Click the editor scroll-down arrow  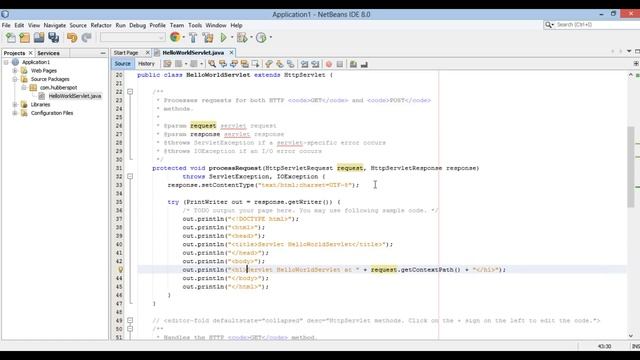point(631,336)
